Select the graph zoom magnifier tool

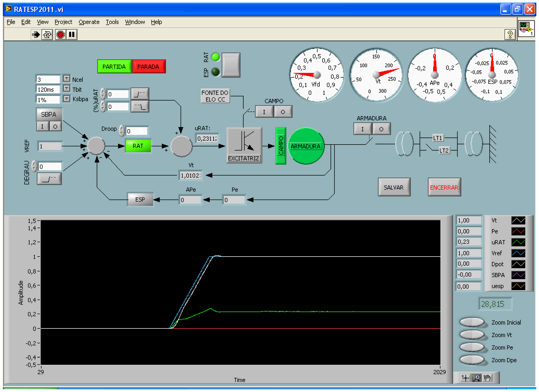click(x=476, y=378)
